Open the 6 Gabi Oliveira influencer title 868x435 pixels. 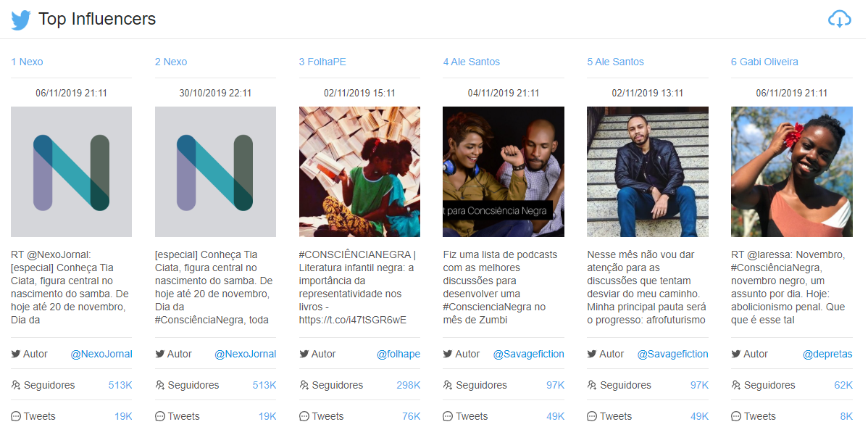[x=764, y=62]
